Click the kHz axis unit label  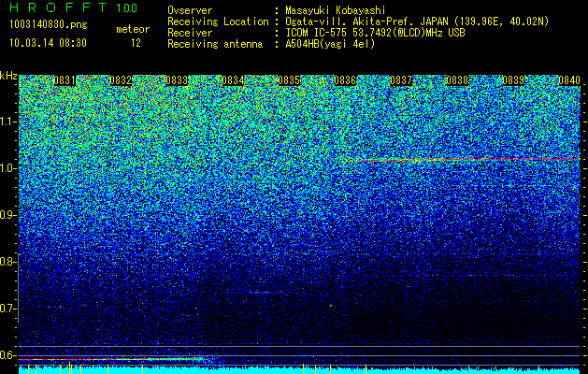pos(8,76)
